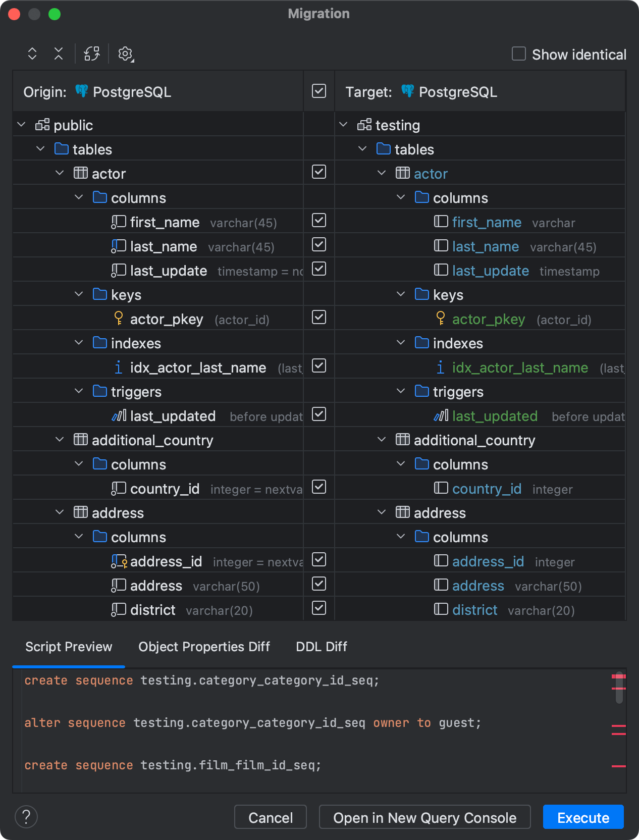Click the Collapse All toolbar icon

[59, 54]
